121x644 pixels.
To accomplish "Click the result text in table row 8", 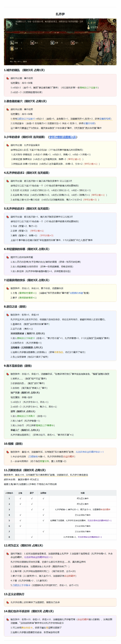I will (x=83, y=537).
